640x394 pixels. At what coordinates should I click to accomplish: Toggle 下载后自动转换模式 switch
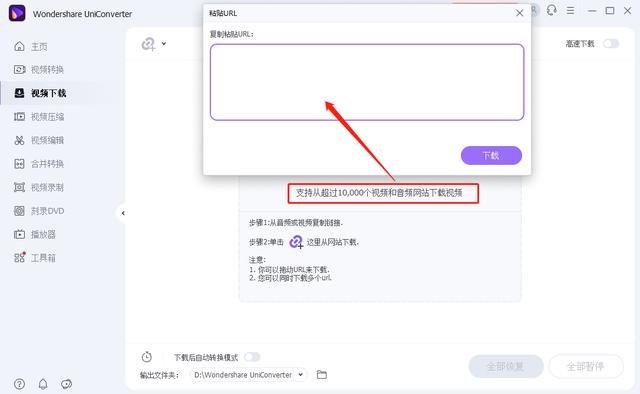[x=252, y=357]
